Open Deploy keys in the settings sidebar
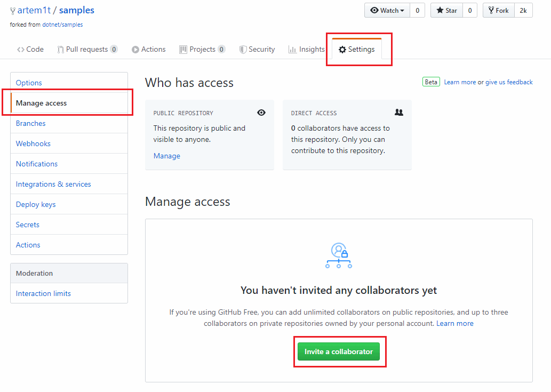The image size is (551, 392). click(x=35, y=204)
